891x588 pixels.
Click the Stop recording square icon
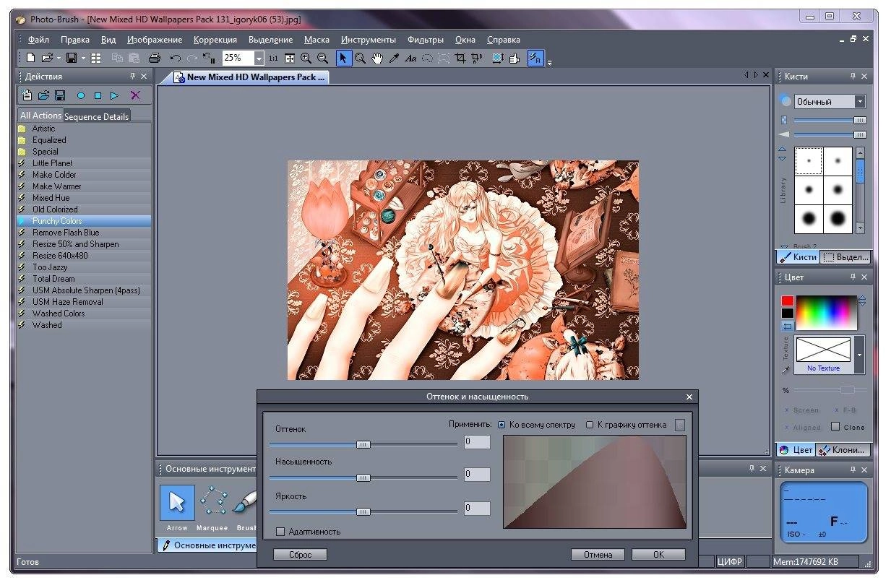(x=98, y=95)
